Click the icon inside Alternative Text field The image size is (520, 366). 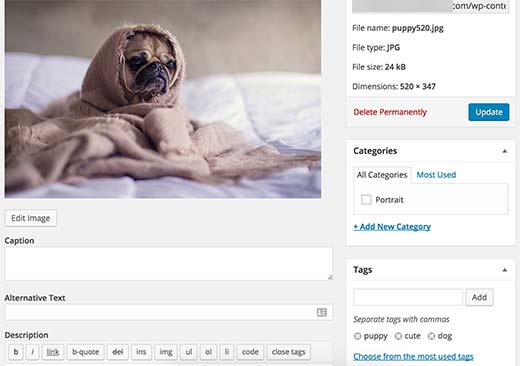coord(322,312)
